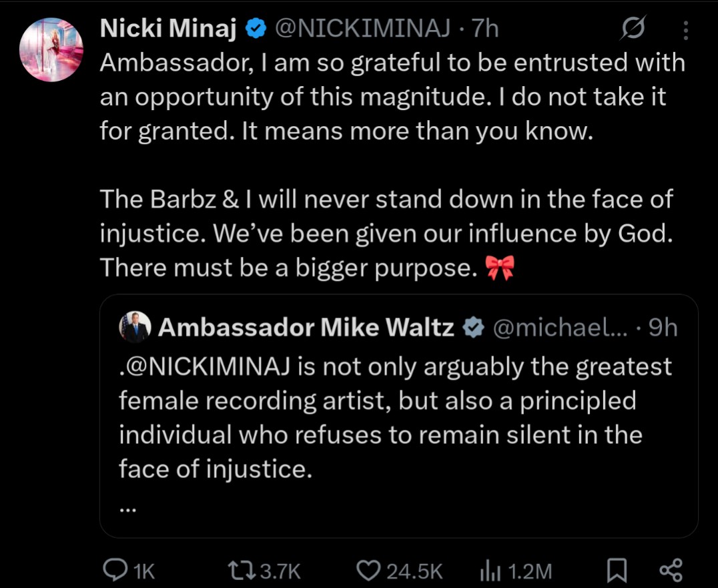Click the 24.5K likes count
718x588 pixels.
click(415, 571)
